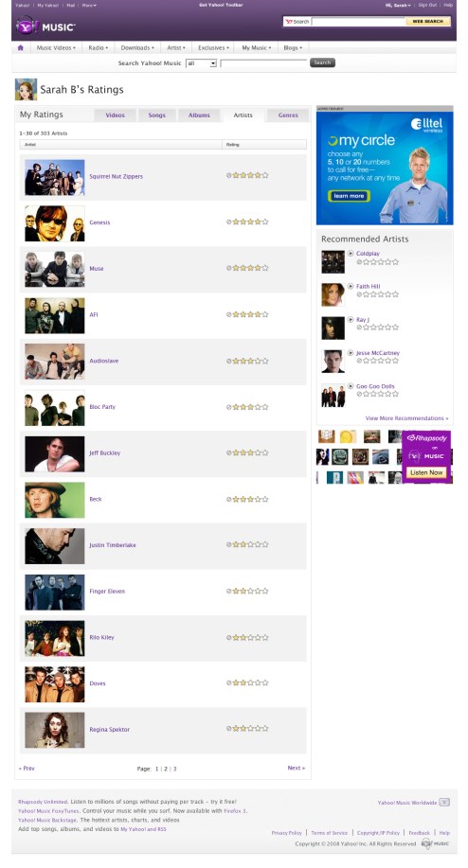
Task: Set fifth star for Beck rating
Action: click(264, 499)
